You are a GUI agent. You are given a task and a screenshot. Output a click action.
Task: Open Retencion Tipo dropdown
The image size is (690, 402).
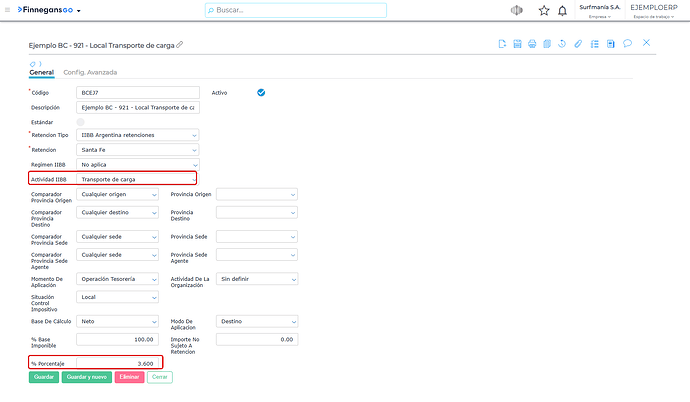(x=138, y=135)
